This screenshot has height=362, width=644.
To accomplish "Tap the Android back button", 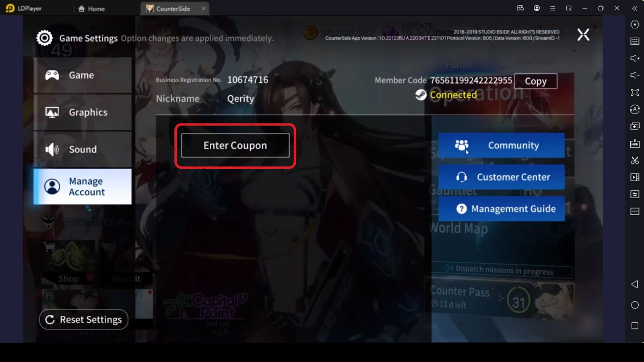I will (635, 284).
